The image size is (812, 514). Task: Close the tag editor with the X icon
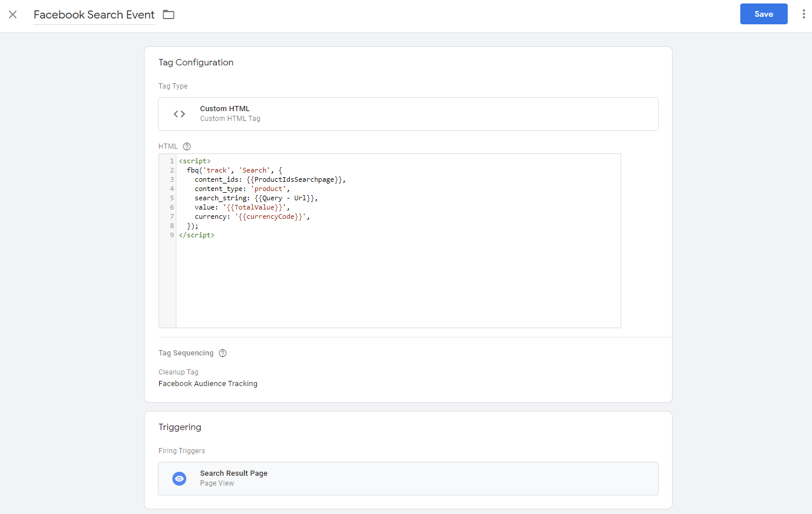(13, 14)
